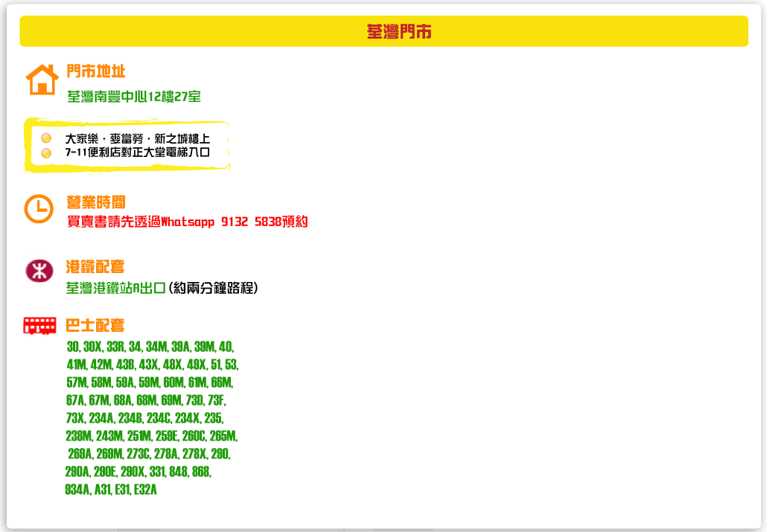
Task: Click the red bus icon for 巴士配套
Action: [x=39, y=325]
